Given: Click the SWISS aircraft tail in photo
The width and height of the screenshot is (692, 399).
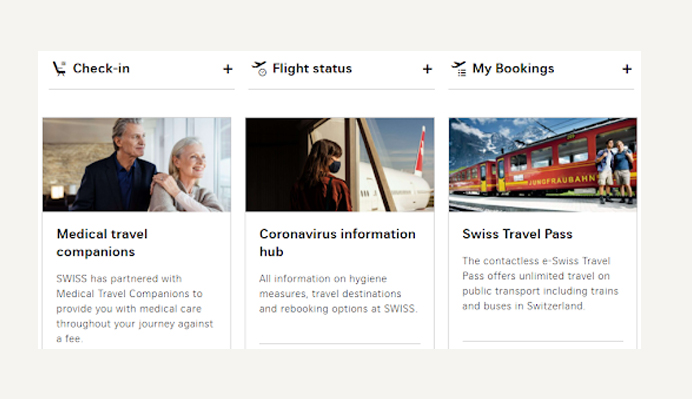Looking at the screenshot, I should (420, 151).
